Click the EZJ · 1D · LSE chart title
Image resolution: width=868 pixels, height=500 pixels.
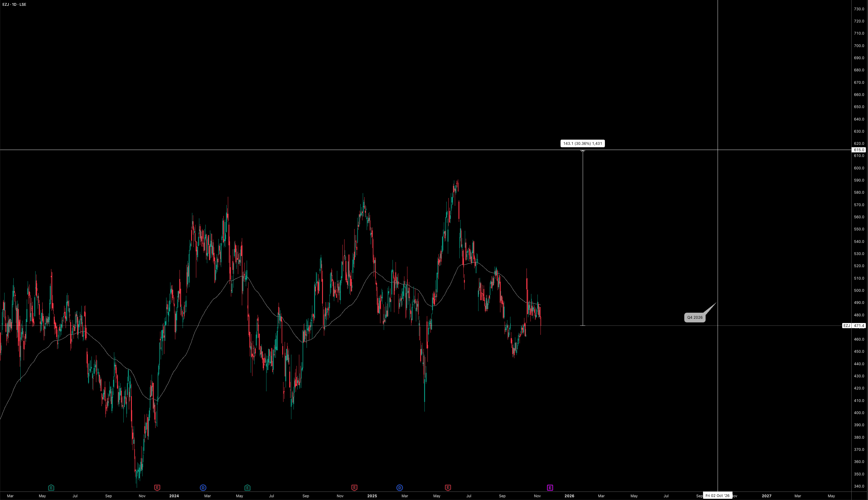(14, 5)
